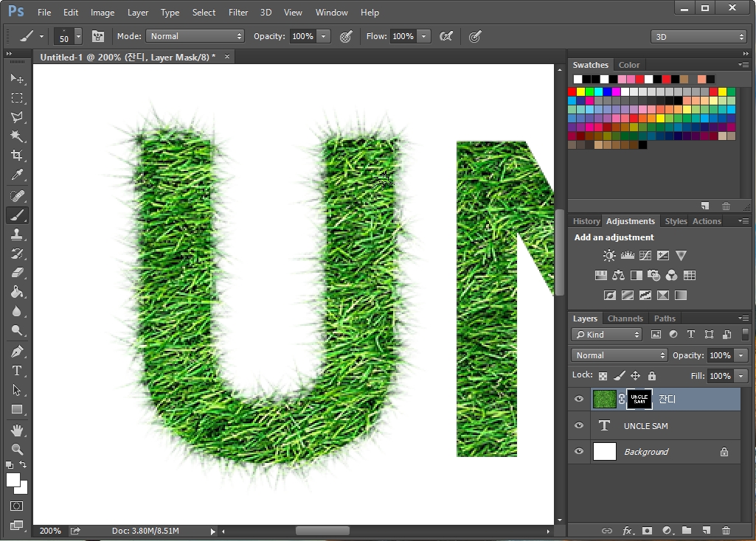Select the Eraser tool
The height and width of the screenshot is (541, 756).
point(17,273)
